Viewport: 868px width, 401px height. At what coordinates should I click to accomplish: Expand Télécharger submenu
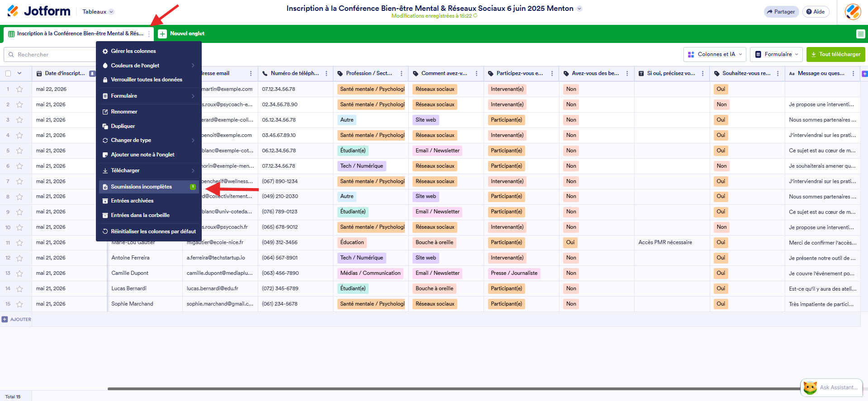coord(149,170)
